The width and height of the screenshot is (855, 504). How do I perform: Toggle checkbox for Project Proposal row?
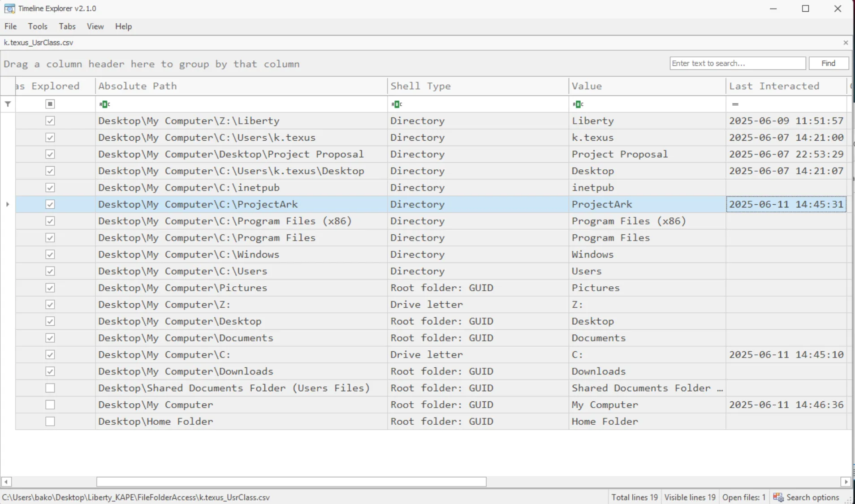pyautogui.click(x=50, y=154)
